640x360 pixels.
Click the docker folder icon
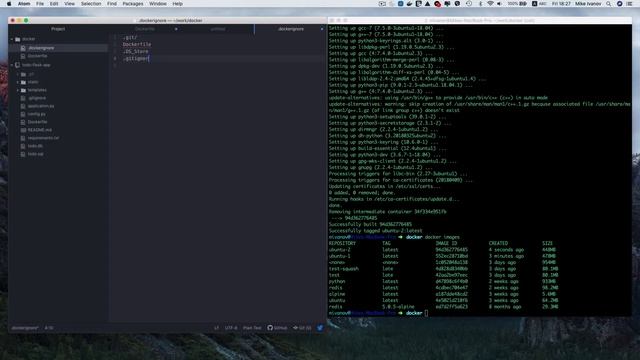(x=18, y=39)
